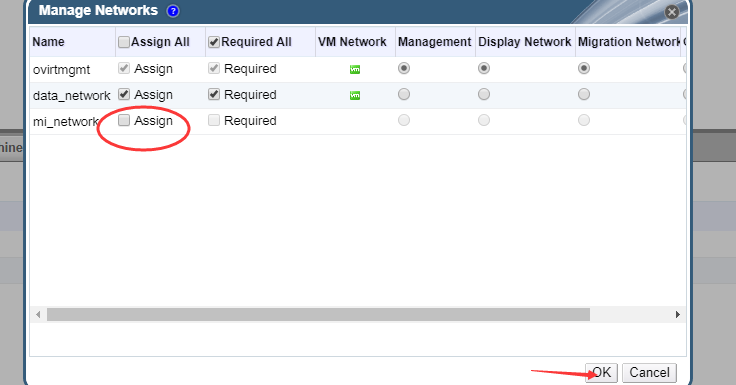Check Assign for mi_network

click(x=124, y=120)
